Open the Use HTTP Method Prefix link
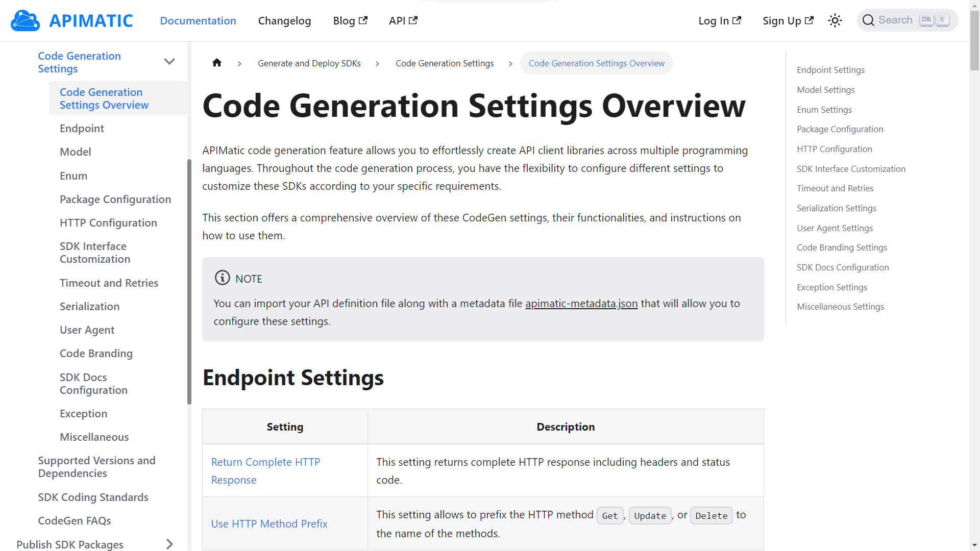The width and height of the screenshot is (980, 551). pos(269,523)
